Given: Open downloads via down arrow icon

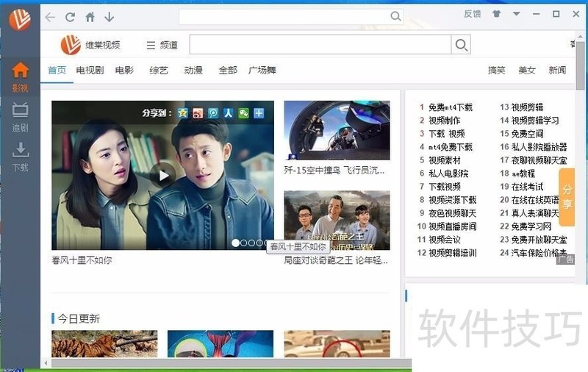Looking at the screenshot, I should click(109, 17).
